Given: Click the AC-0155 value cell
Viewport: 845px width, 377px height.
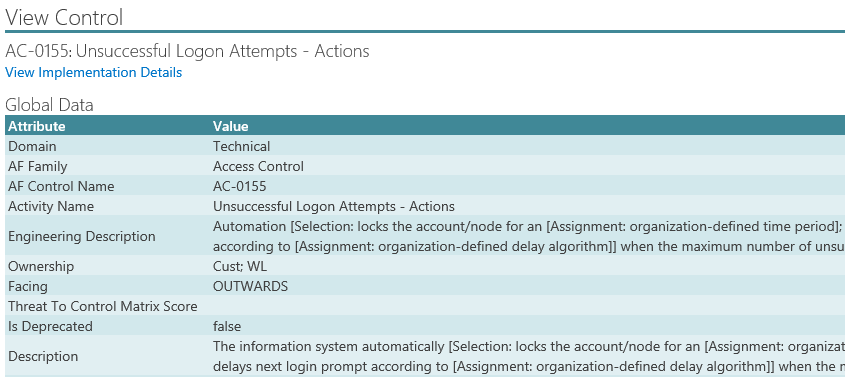Looking at the screenshot, I should (239, 186).
